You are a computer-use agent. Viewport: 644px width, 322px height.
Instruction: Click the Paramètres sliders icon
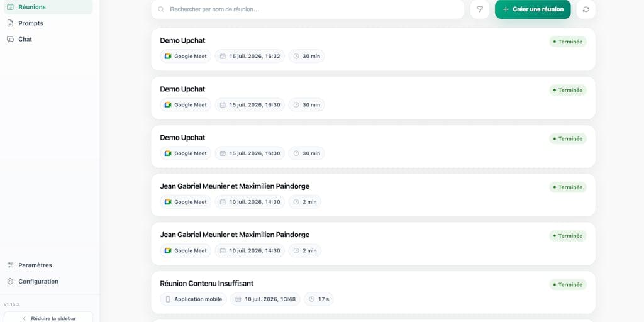coord(10,265)
